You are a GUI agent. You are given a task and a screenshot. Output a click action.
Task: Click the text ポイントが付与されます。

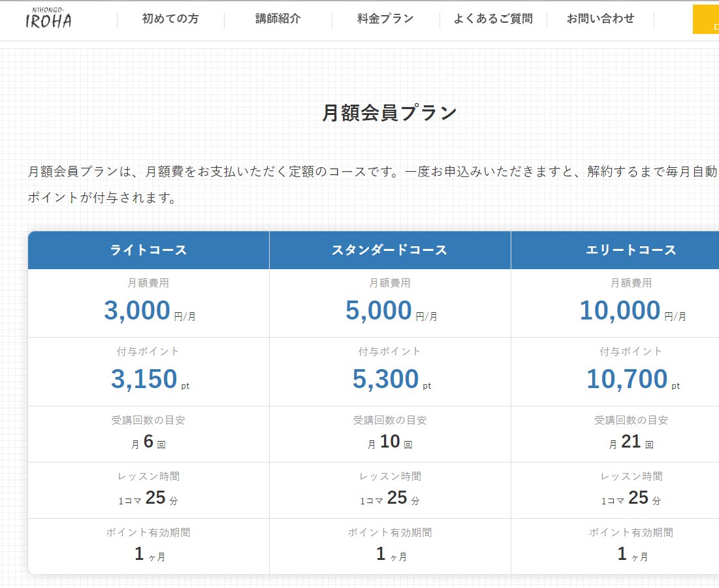click(102, 198)
